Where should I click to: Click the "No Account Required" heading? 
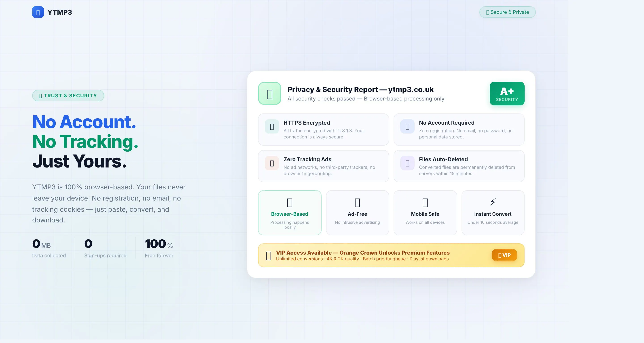click(447, 123)
